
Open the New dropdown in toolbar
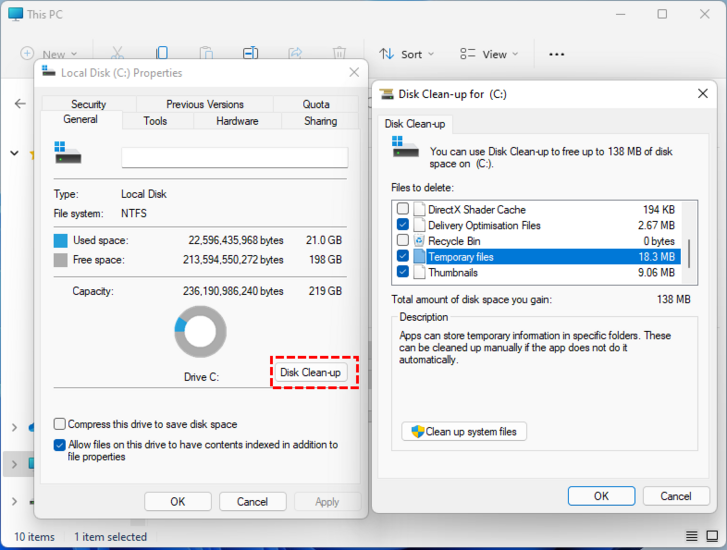click(48, 54)
